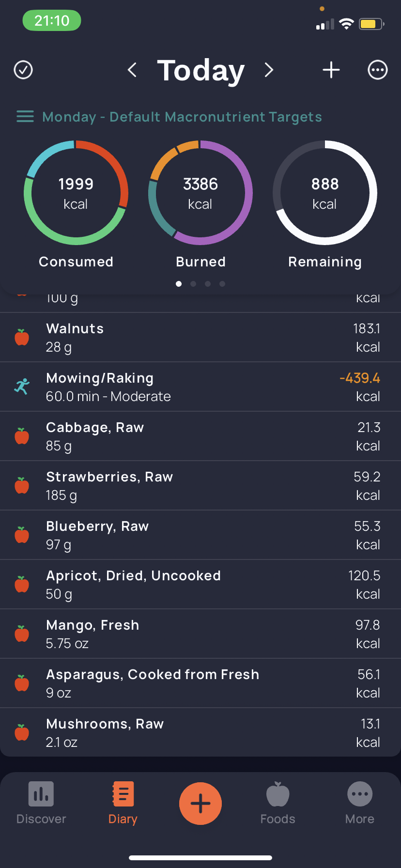Viewport: 401px width, 868px height.
Task: Tap the plus icon in the header
Action: point(331,70)
